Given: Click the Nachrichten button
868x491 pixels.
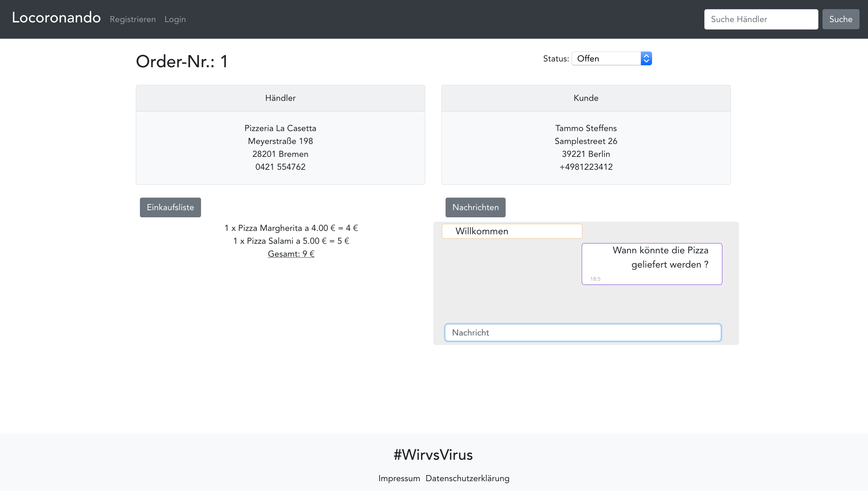Looking at the screenshot, I should tap(475, 207).
